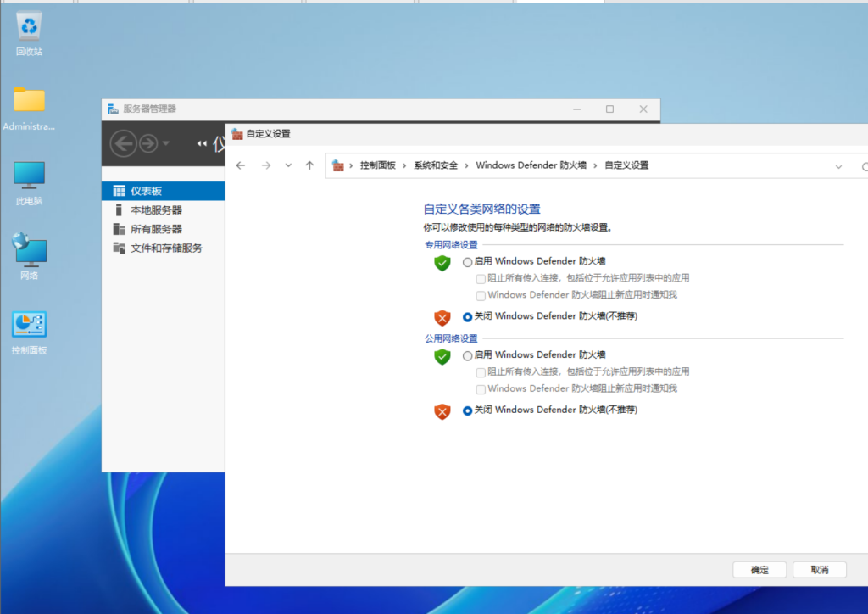The width and height of the screenshot is (868, 614).
Task: Check notify on new app block, public network
Action: click(x=481, y=388)
